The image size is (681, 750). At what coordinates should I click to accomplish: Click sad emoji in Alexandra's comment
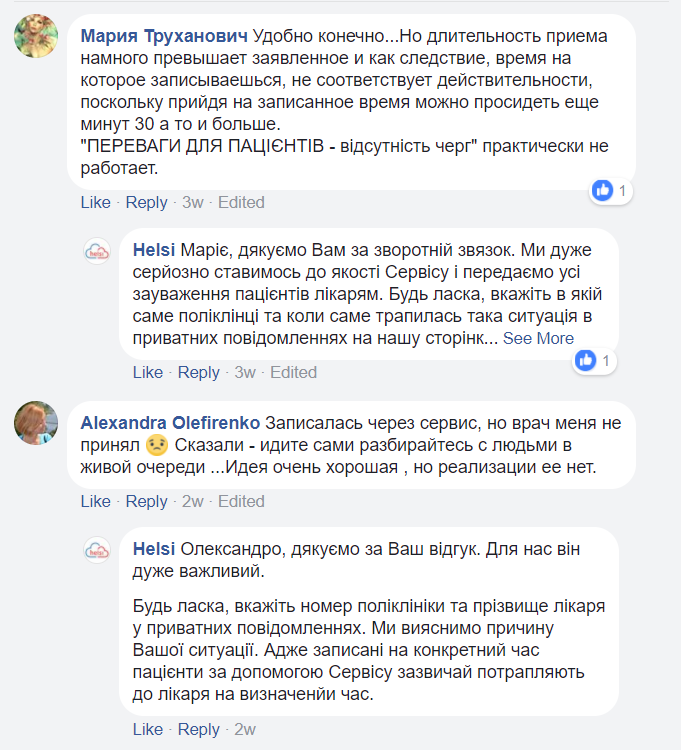155,443
